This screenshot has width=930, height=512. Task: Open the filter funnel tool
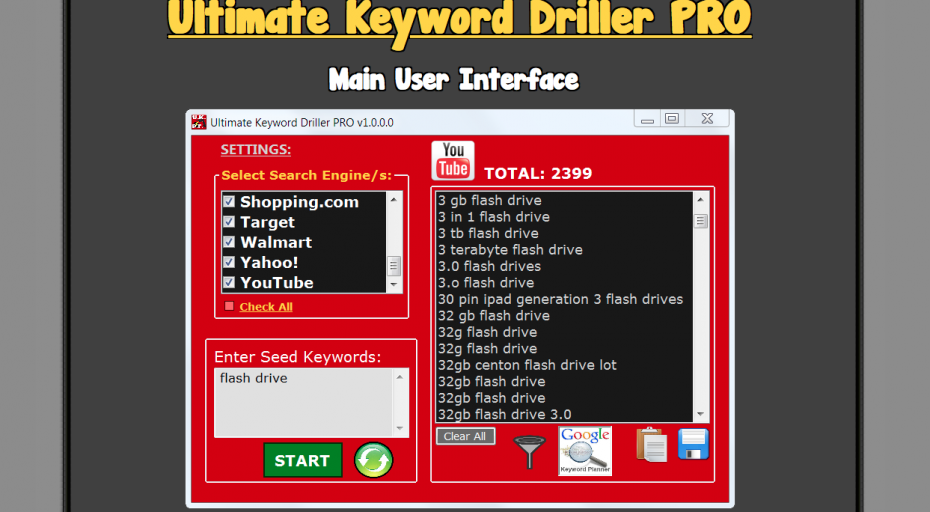[x=530, y=451]
